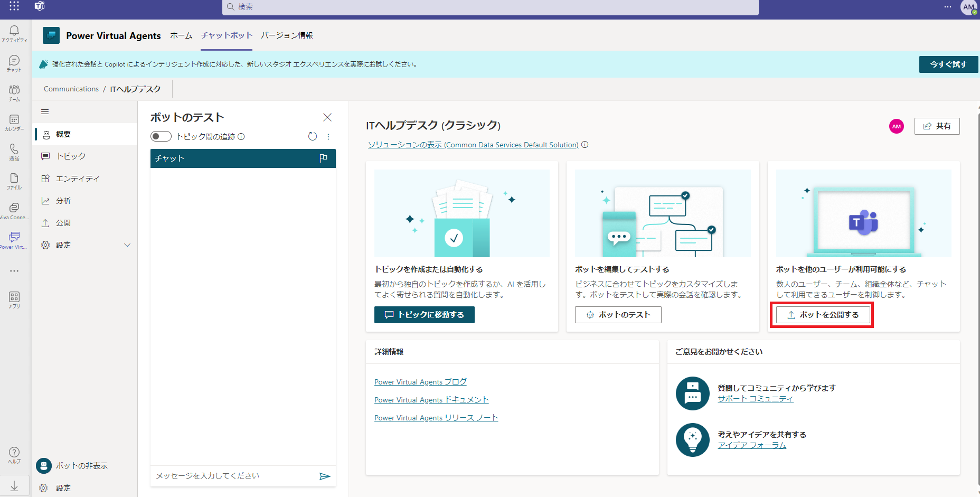Open Files (ファイル) in Teams rail

[x=14, y=181]
